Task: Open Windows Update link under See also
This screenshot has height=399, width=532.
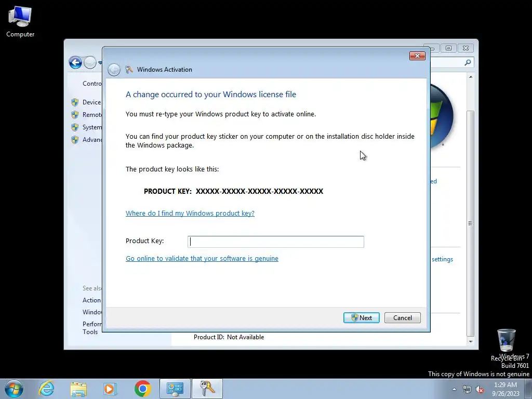Action: (x=92, y=312)
